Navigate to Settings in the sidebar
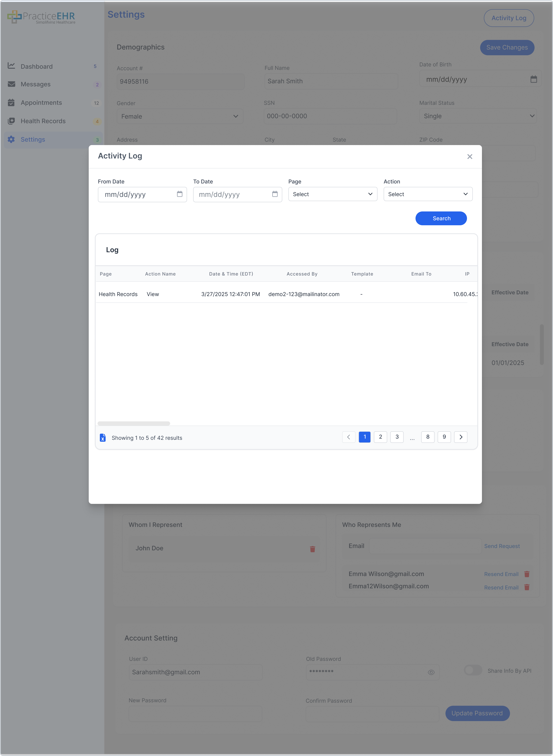The width and height of the screenshot is (553, 756). (33, 139)
